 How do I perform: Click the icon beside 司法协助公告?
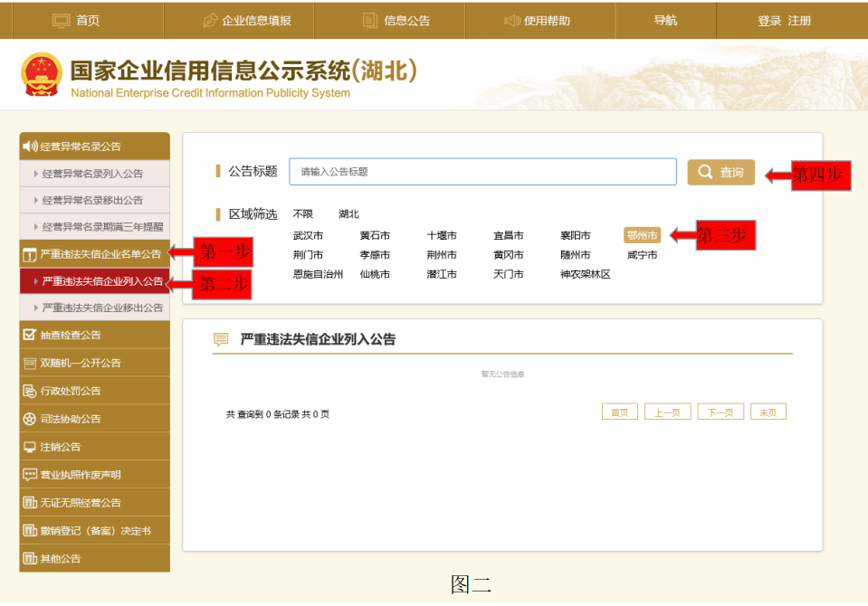pyautogui.click(x=30, y=419)
